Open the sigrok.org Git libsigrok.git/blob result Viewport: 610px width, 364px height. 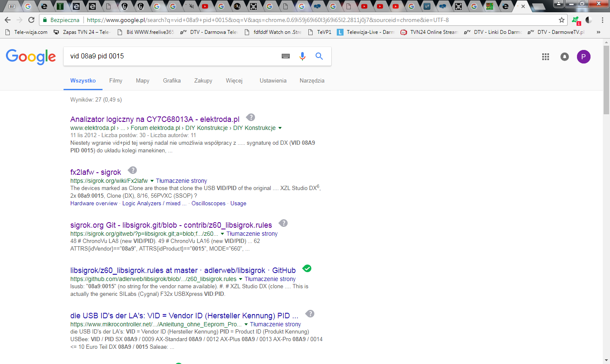point(171,225)
